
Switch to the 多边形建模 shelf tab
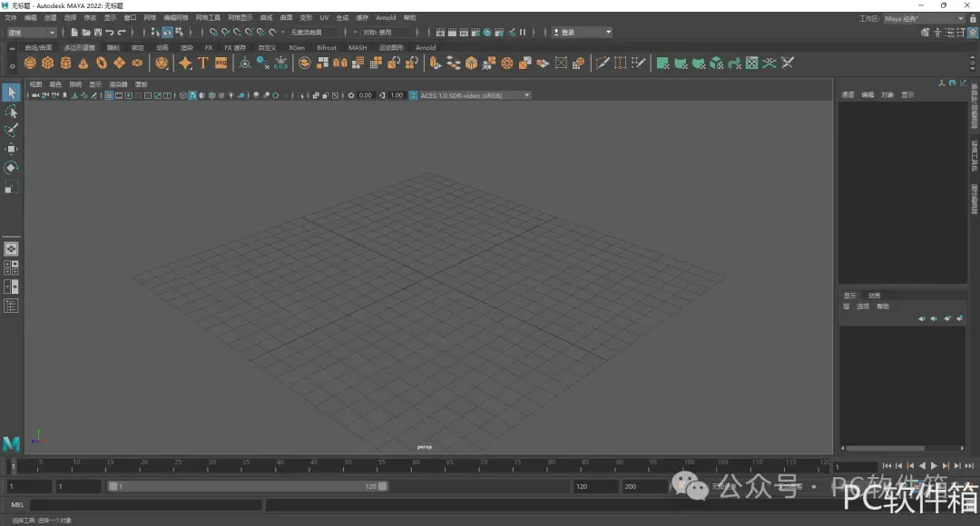tap(79, 48)
